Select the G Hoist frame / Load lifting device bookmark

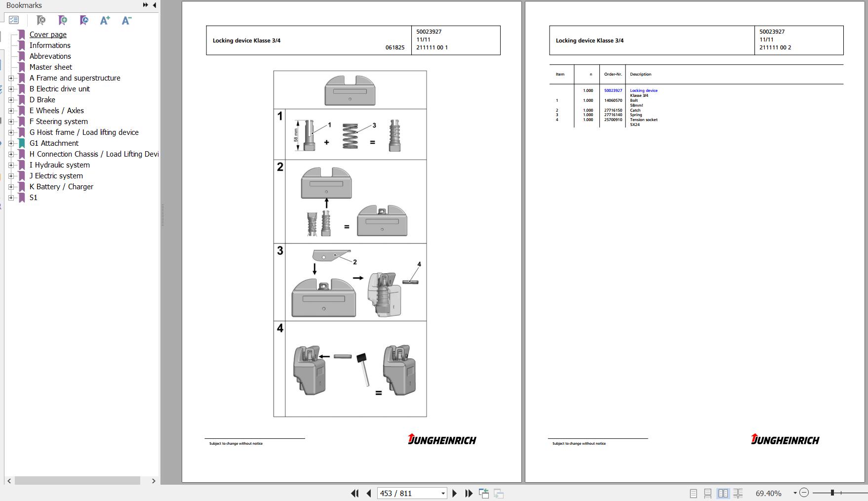pyautogui.click(x=84, y=132)
